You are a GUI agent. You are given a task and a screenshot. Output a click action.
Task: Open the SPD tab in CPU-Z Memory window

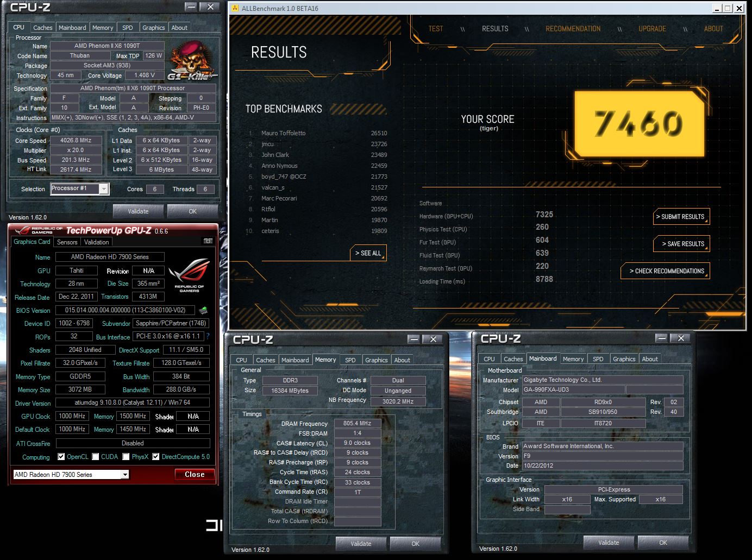[350, 360]
